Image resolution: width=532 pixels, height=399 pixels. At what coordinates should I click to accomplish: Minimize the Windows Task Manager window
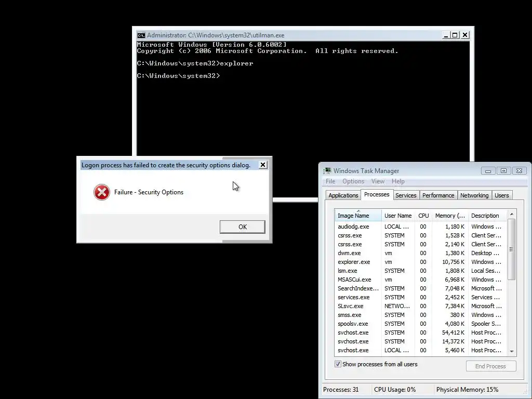tap(488, 170)
